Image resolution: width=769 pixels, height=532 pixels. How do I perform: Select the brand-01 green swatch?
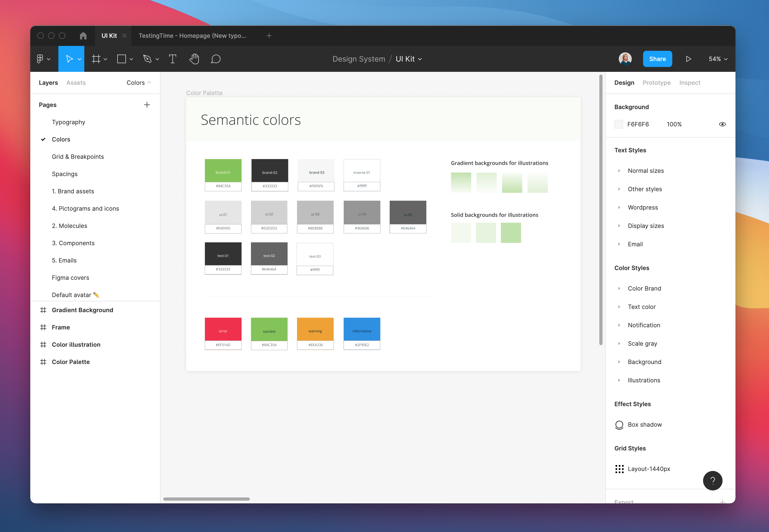coord(223,171)
